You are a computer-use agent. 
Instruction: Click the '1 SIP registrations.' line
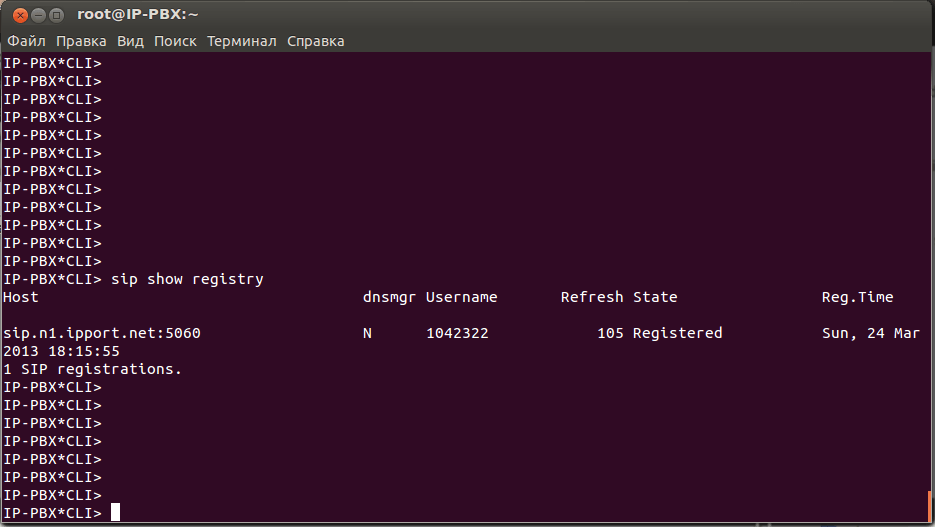[93, 369]
